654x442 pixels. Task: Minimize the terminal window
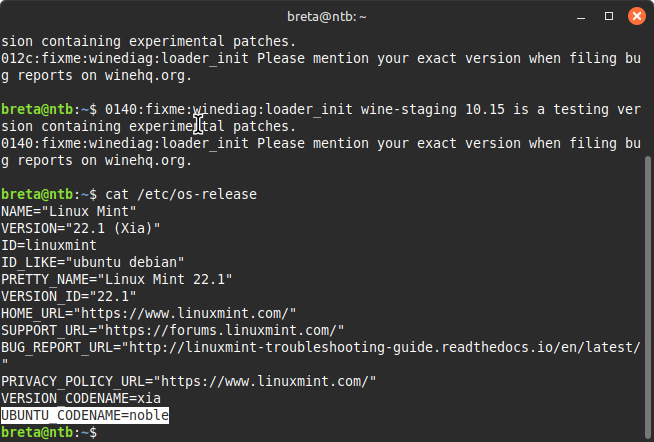(x=578, y=16)
